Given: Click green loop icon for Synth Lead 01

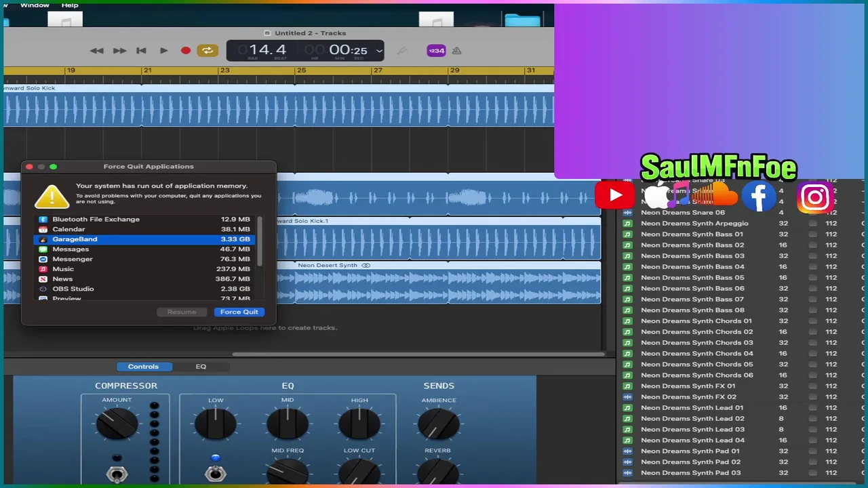Looking at the screenshot, I should click(x=627, y=407).
